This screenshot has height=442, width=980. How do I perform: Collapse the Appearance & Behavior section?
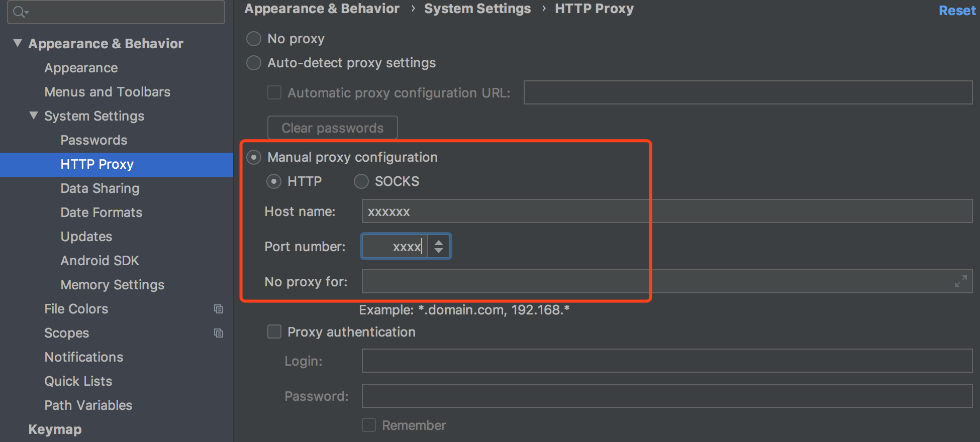[x=18, y=43]
